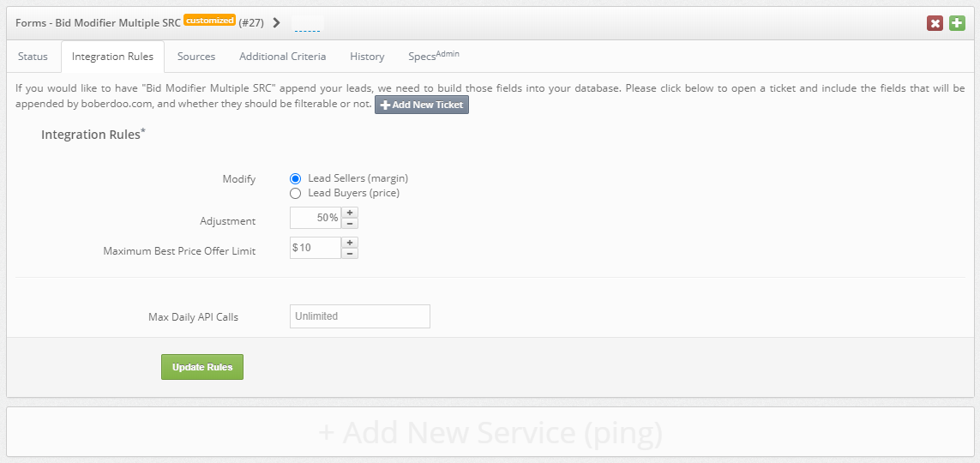Click the Add New Ticket button
Screen dimensions: 980x463
tap(422, 105)
